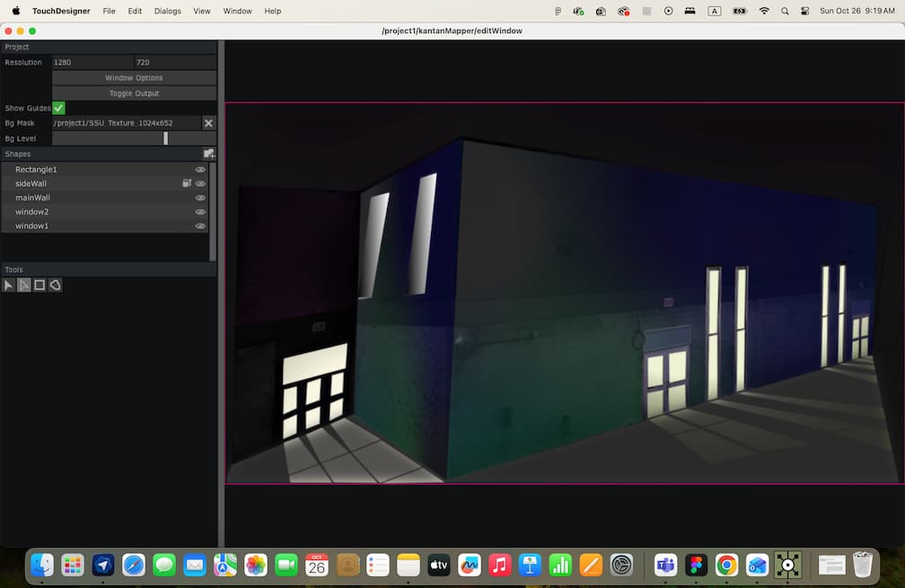Select the rectangle shape tool

pos(40,285)
